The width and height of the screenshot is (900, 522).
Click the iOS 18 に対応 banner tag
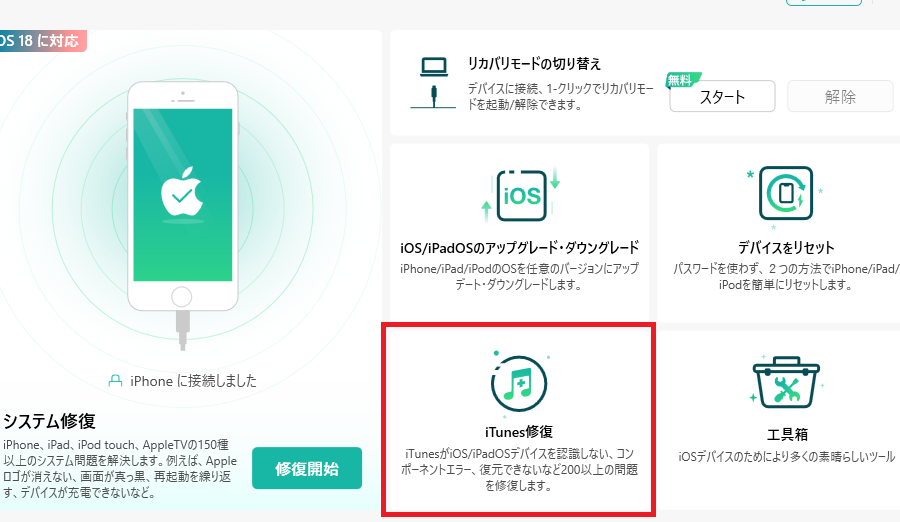click(x=42, y=41)
